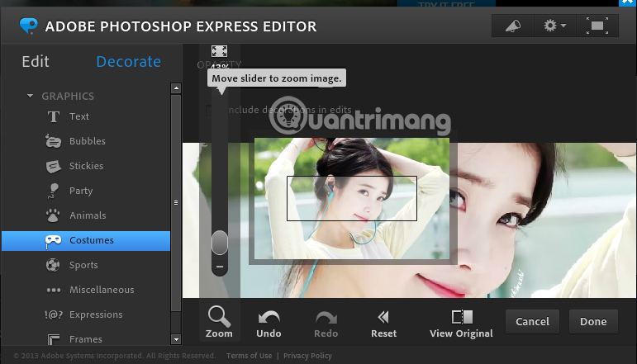Viewport: 637px width, 364px height.
Task: Select Text in graphics list
Action: coord(78,117)
